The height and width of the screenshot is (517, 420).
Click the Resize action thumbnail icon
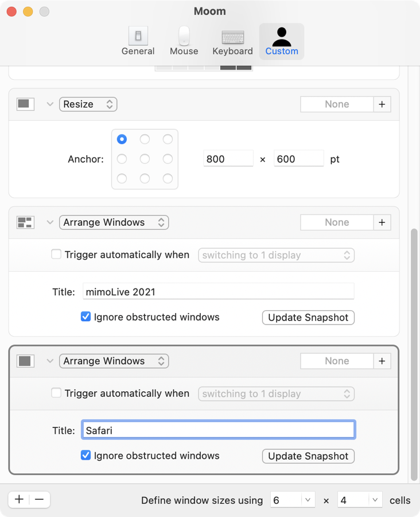25,104
